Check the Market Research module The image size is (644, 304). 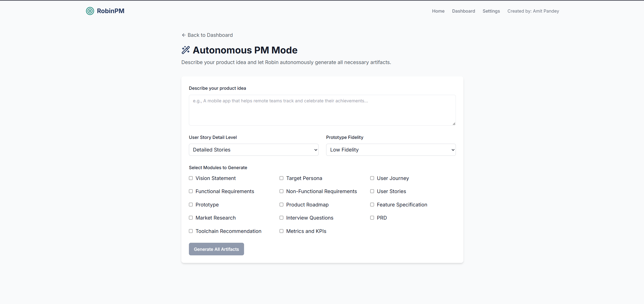click(191, 218)
